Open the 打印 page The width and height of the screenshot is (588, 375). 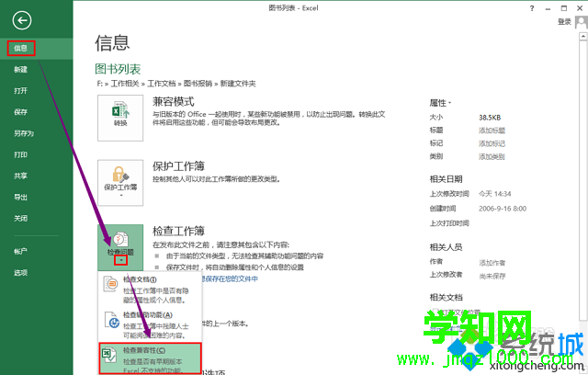(21, 154)
